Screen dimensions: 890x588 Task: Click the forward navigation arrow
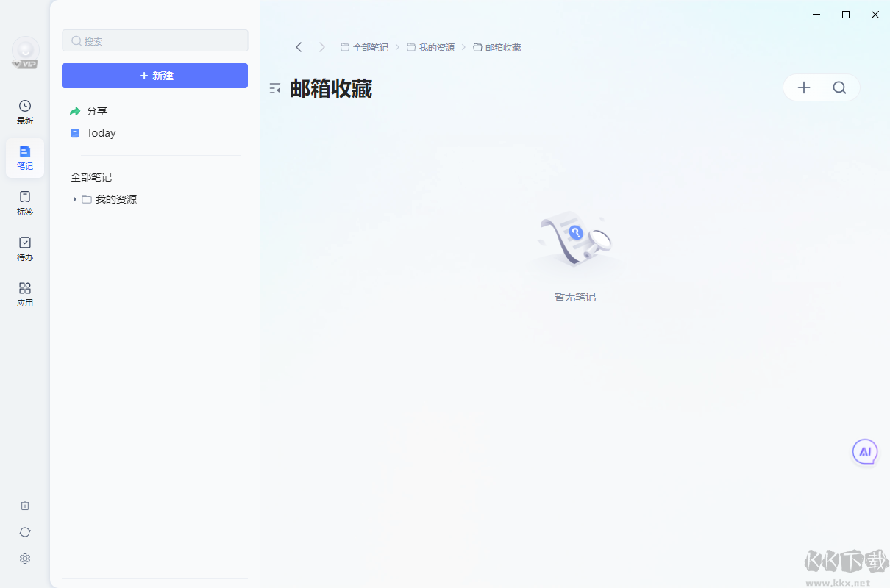321,47
